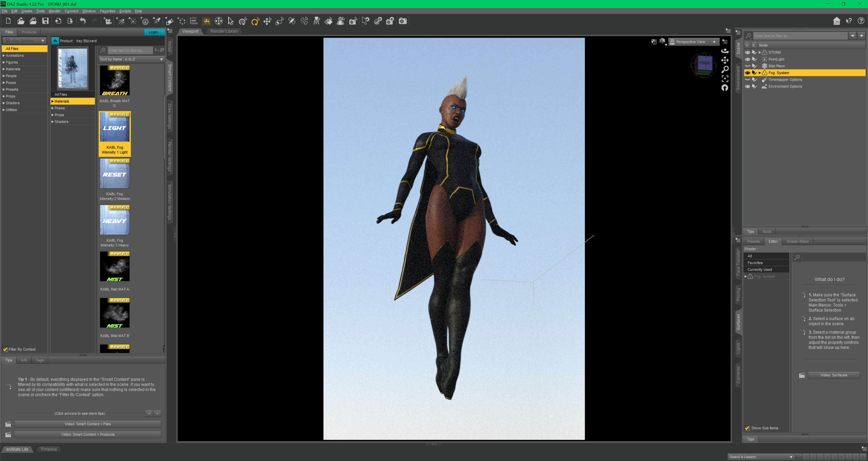Open the Sort by Name dropdown

(131, 59)
